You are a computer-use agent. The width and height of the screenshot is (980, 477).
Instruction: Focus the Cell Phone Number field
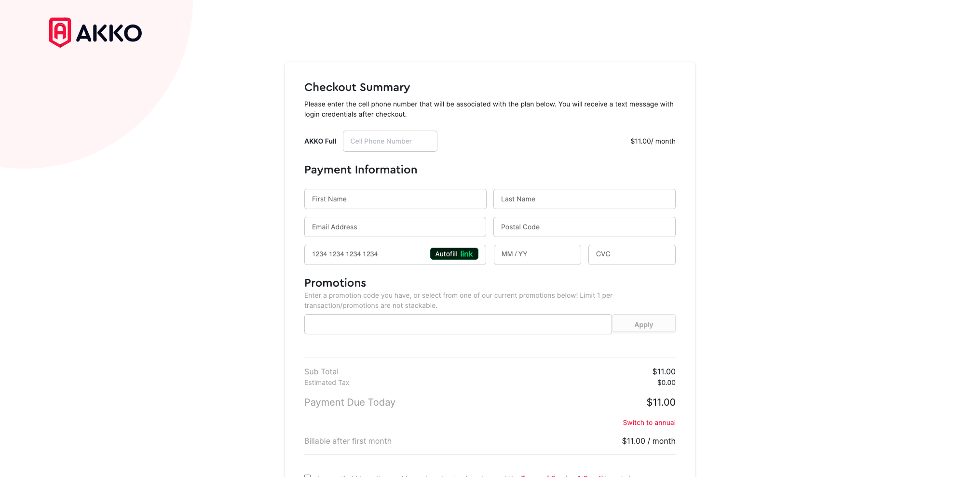click(x=390, y=141)
